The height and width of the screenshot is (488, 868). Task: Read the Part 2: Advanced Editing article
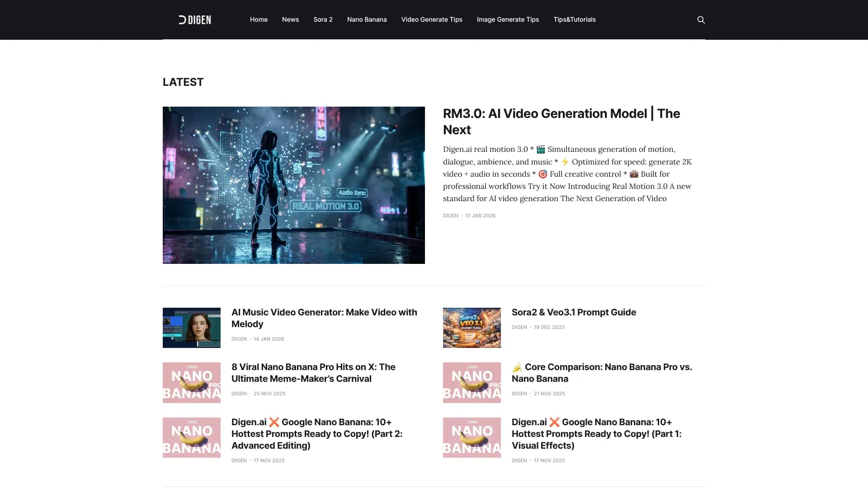[317, 434]
